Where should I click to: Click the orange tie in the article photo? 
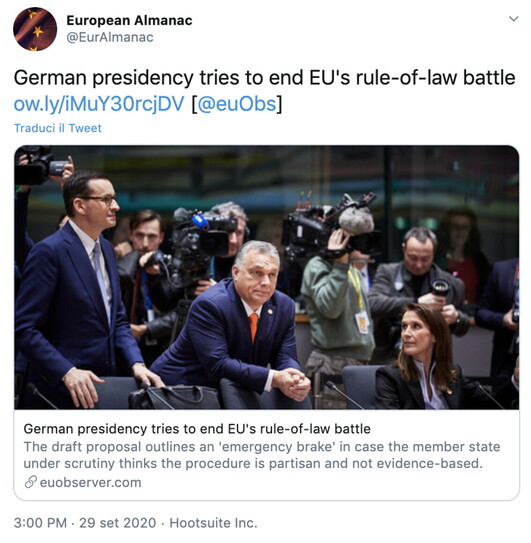tap(254, 327)
